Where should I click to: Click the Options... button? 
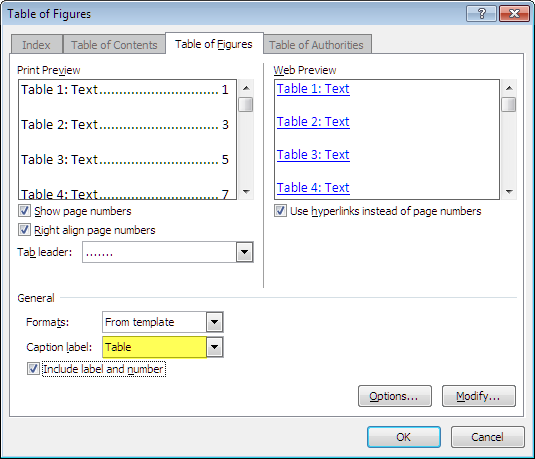(394, 396)
